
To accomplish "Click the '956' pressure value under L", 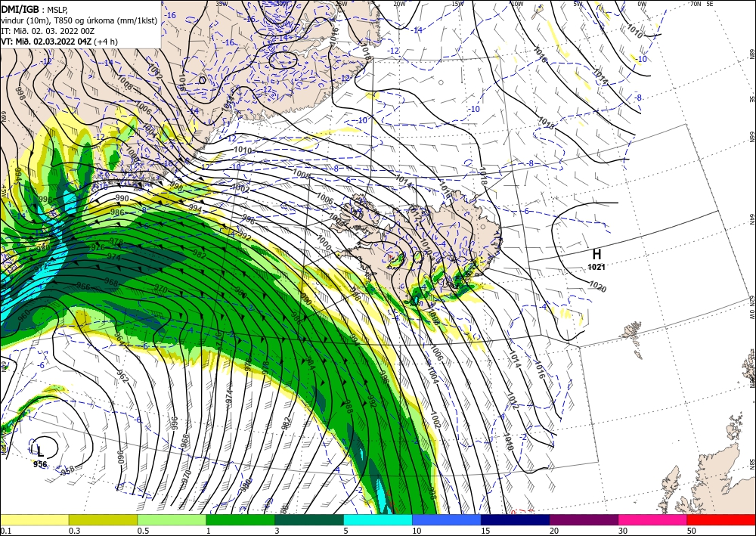I will [x=40, y=464].
